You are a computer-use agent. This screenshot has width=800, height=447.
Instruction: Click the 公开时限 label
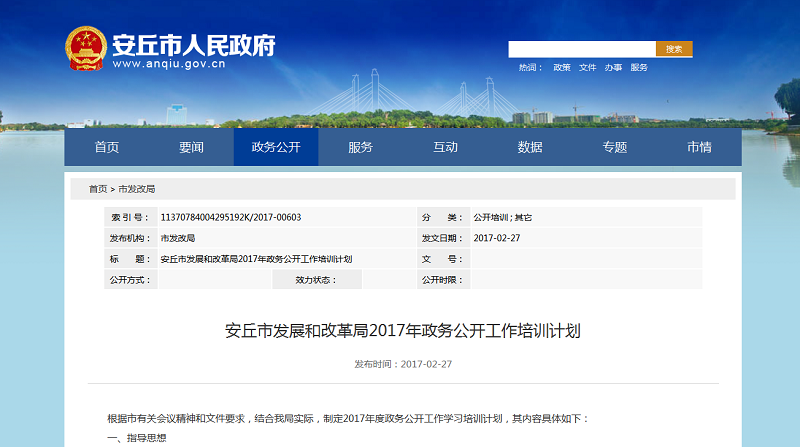click(442, 280)
